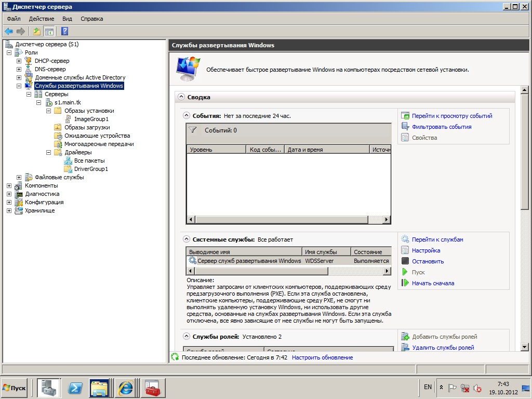Click the Ожидающие устройства folder icon

tap(58, 136)
